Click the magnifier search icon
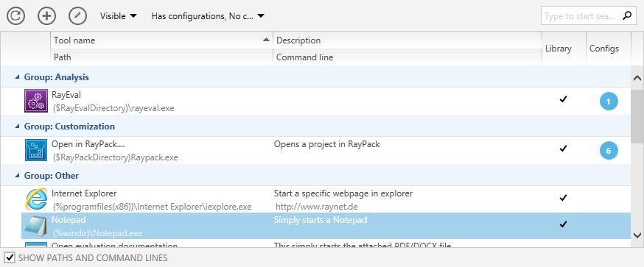The width and height of the screenshot is (644, 267). point(627,16)
